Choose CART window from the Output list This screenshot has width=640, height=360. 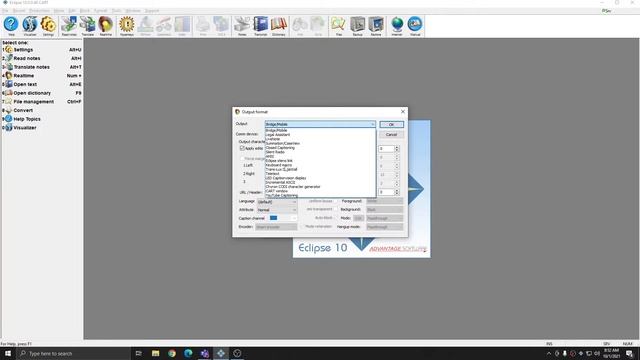320,191
